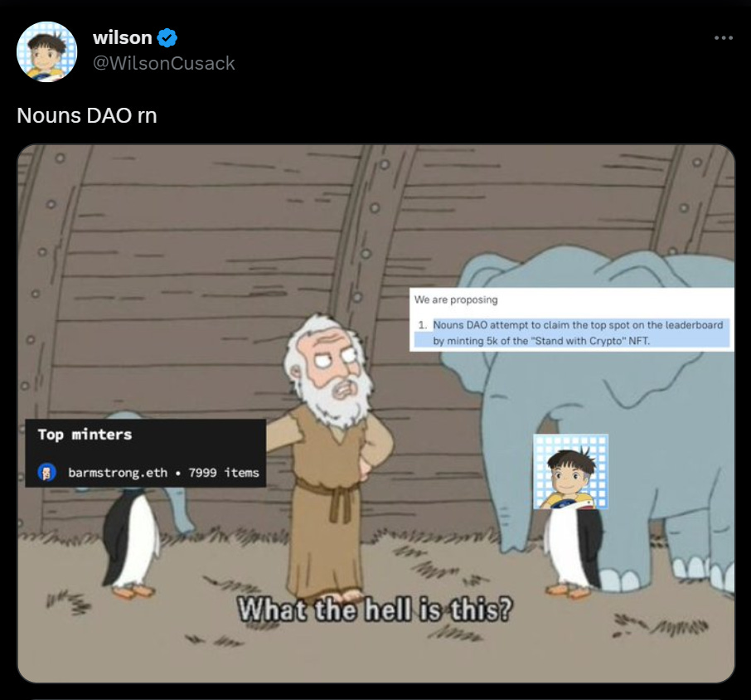This screenshot has height=700, width=751.
Task: Click the "We are proposing" text
Action: click(457, 299)
